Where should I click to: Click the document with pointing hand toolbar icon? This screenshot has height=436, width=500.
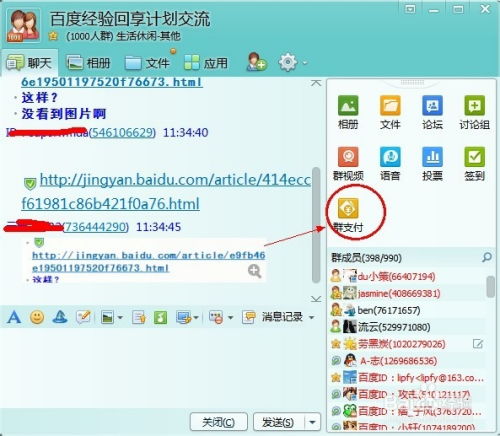pyautogui.click(x=138, y=317)
